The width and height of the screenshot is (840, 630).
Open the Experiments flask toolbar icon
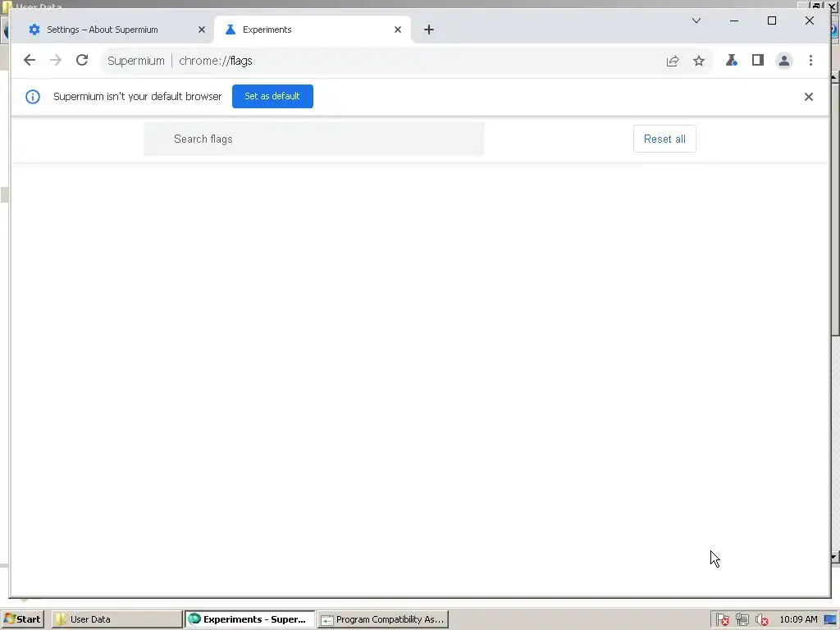tap(731, 61)
